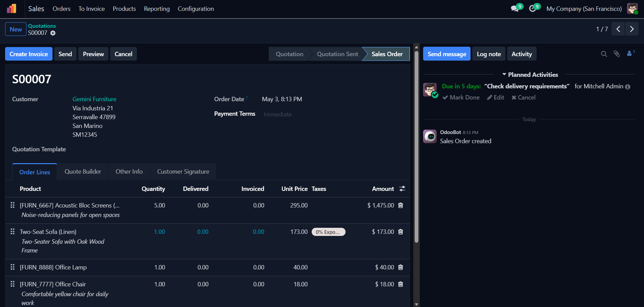
Task: Show followers icon in chatter
Action: point(630,53)
